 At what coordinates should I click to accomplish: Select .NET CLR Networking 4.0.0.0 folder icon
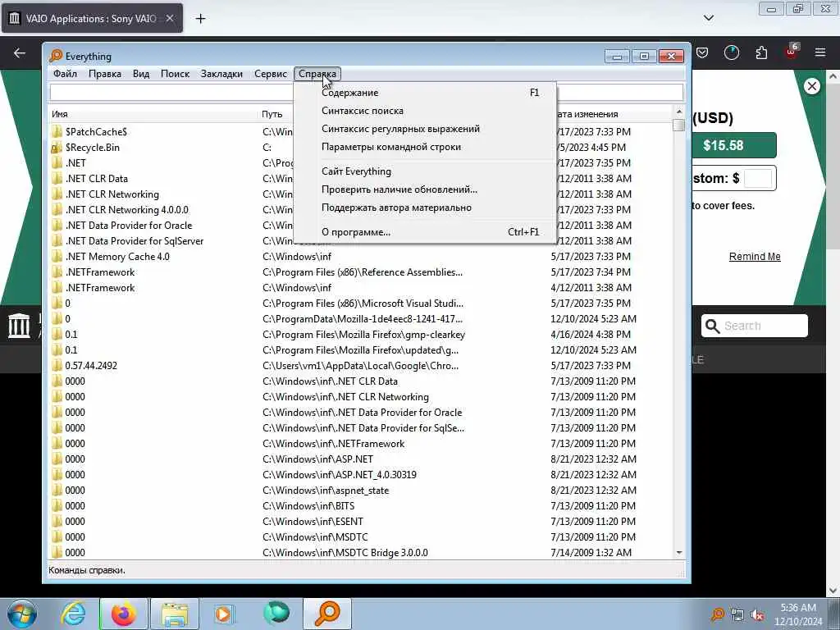[57, 209]
